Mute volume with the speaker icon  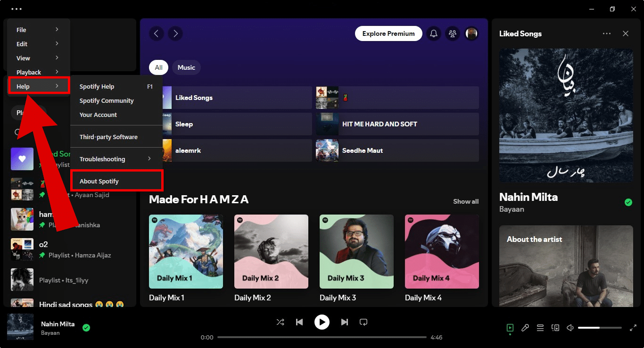(570, 328)
